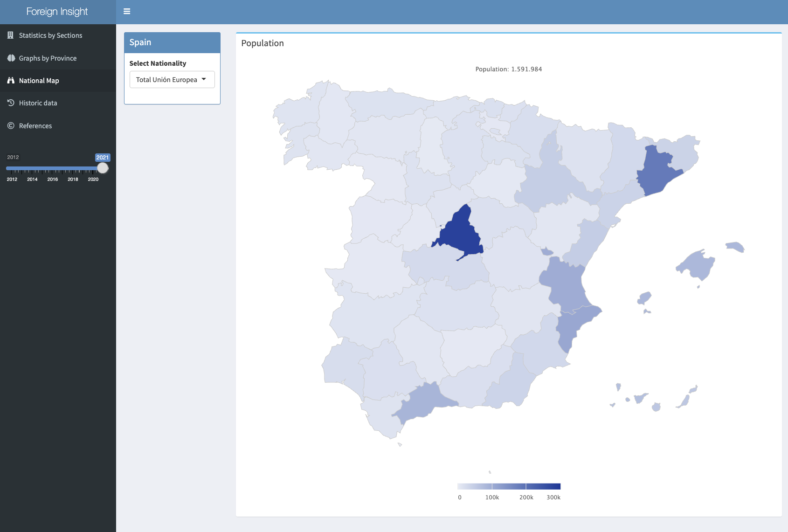Open Statistics by Sections page
Image resolution: width=788 pixels, height=532 pixels.
(x=58, y=35)
